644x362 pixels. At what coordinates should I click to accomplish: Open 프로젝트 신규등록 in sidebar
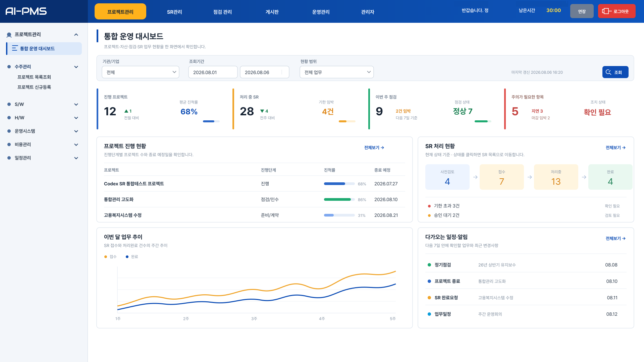[x=34, y=87]
